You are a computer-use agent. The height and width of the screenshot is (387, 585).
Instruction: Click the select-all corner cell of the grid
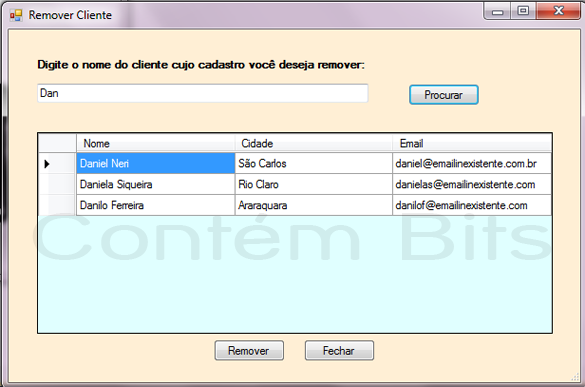(x=57, y=143)
